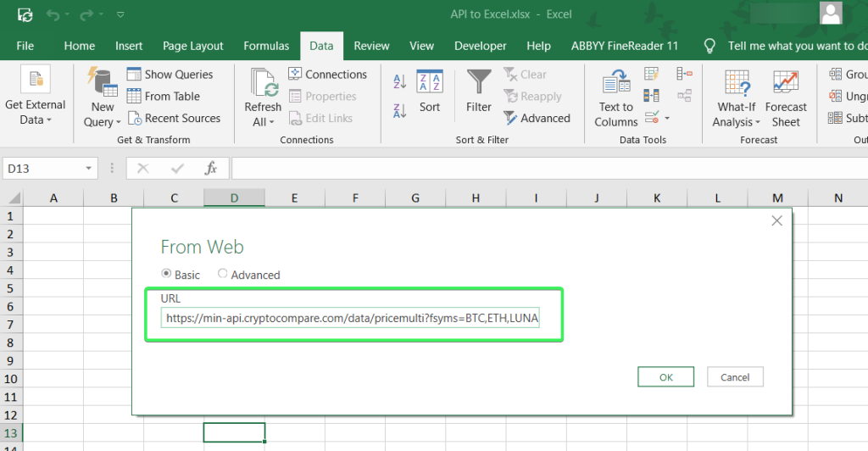The image size is (868, 451).
Task: Click the Redo arrow icon
Action: click(x=86, y=15)
